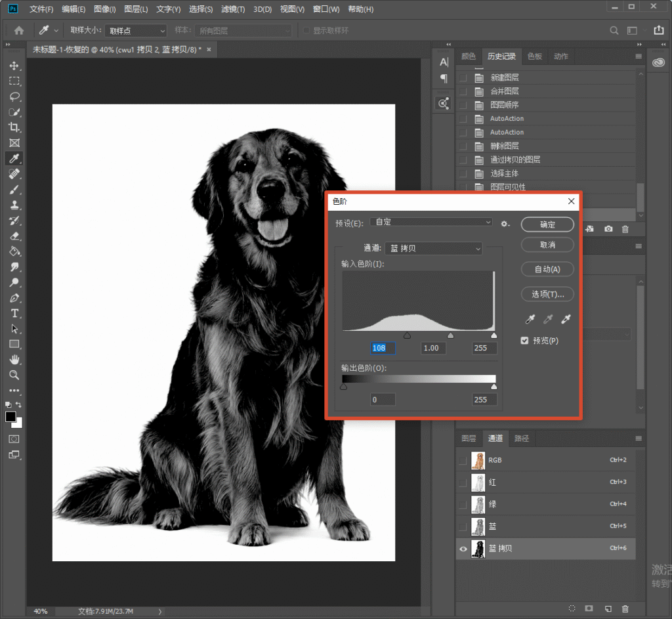
Task: Select the Smudge tool
Action: (x=14, y=267)
